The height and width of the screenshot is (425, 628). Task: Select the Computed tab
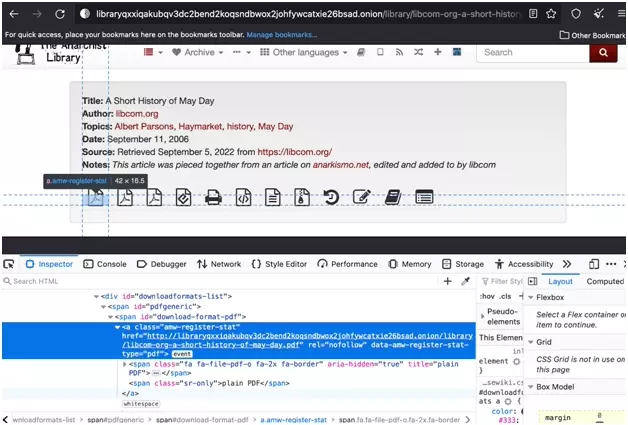(x=605, y=281)
